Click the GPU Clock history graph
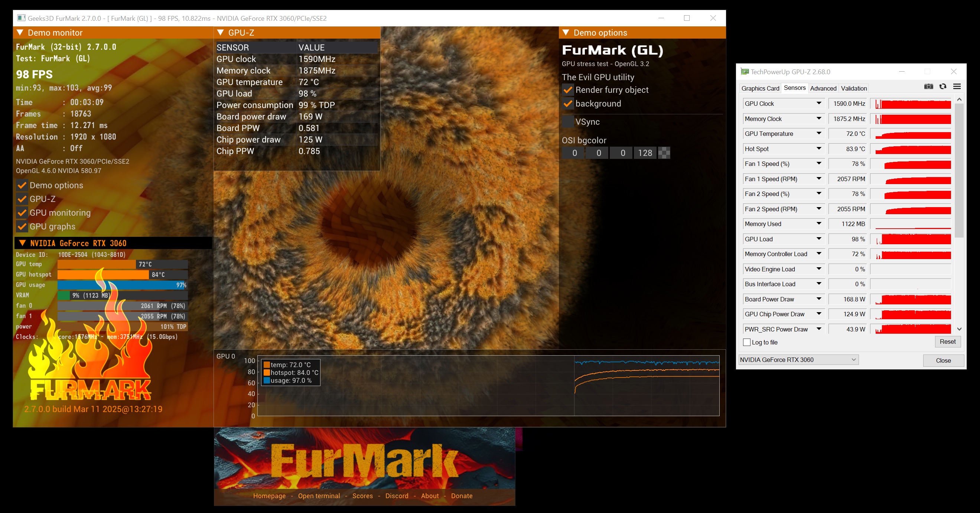The height and width of the screenshot is (513, 980). click(x=911, y=104)
